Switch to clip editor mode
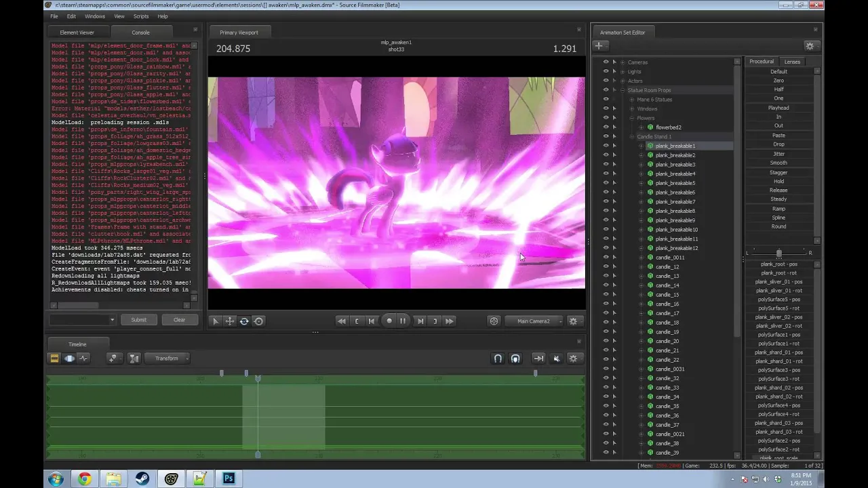 (54, 359)
